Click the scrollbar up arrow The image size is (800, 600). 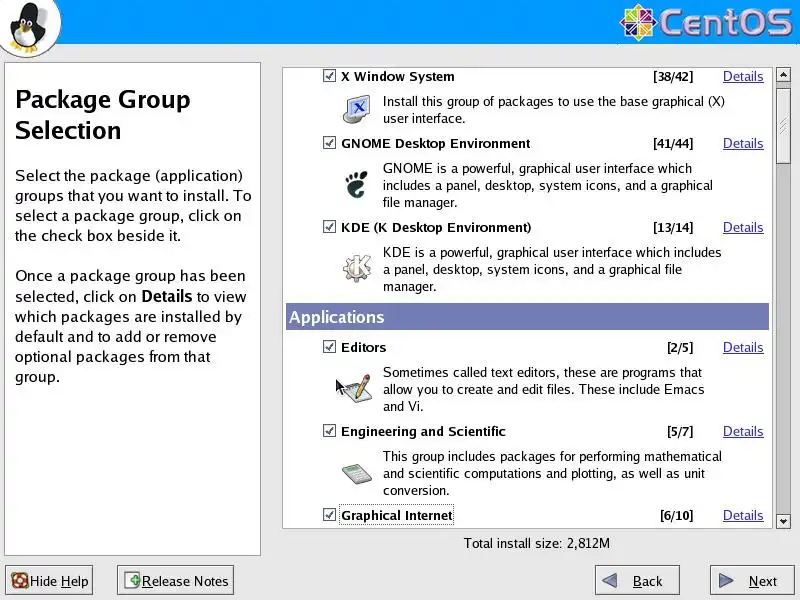783,75
